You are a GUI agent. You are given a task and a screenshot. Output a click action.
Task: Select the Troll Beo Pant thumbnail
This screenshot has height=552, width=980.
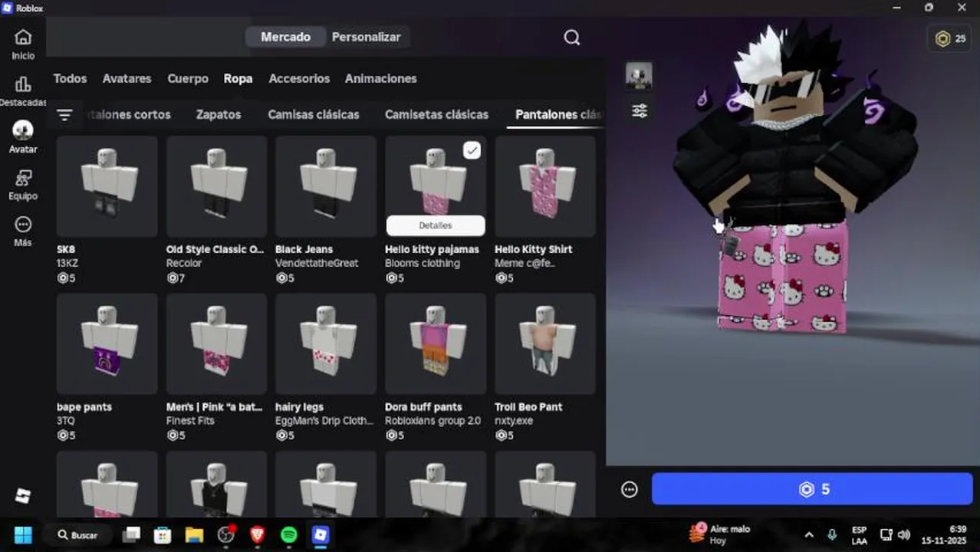545,344
